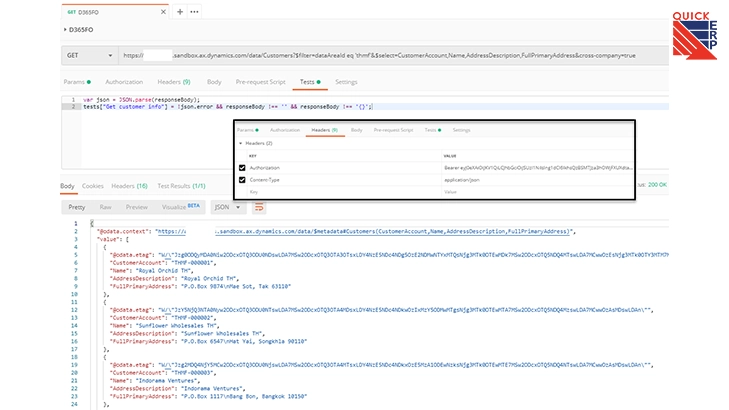Select the request Body tab

214,82
